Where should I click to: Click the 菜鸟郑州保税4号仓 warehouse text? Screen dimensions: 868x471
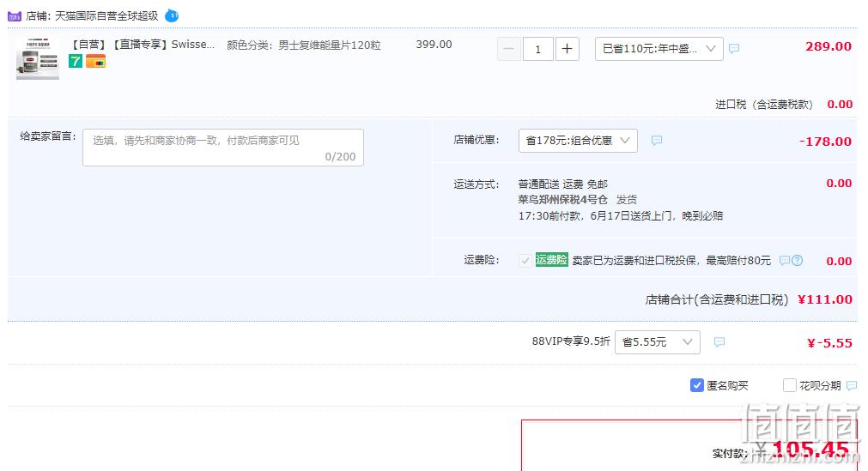[x=562, y=200]
